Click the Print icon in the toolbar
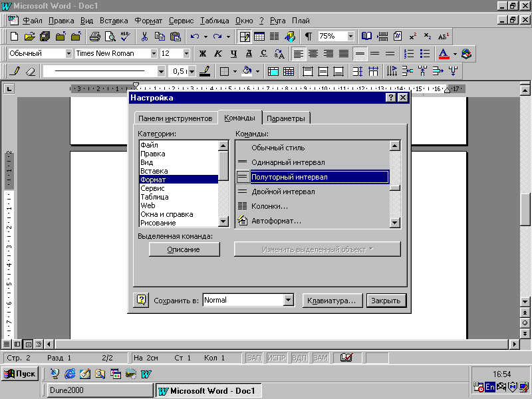The height and width of the screenshot is (399, 532). pyautogui.click(x=94, y=37)
